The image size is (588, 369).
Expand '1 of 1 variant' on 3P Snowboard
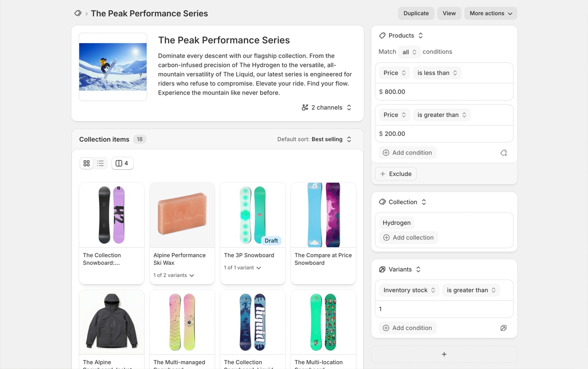(243, 267)
